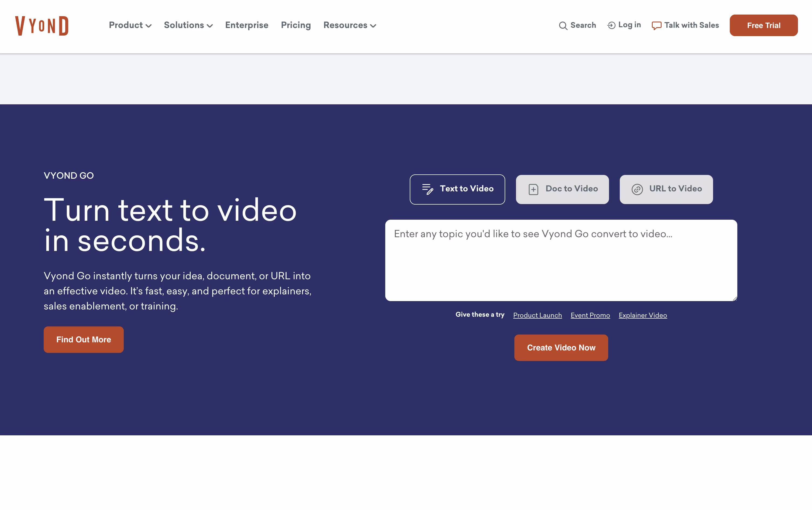Click the Search link in header
Screen dimensions: 812x510
[x=577, y=25]
